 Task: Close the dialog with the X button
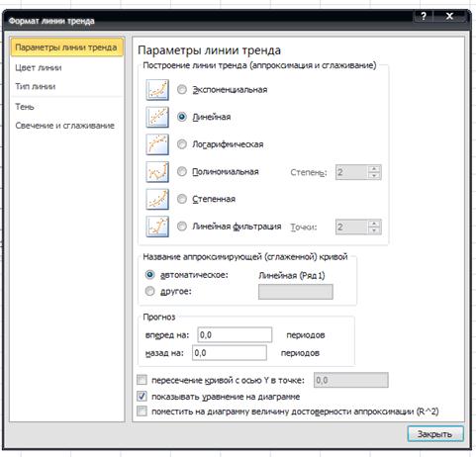pos(449,16)
